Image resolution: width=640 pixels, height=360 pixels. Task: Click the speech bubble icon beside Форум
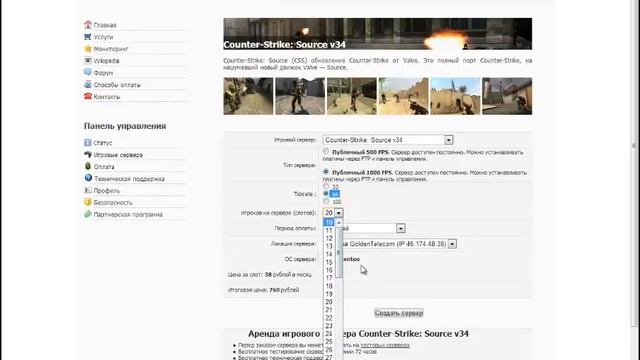point(88,72)
